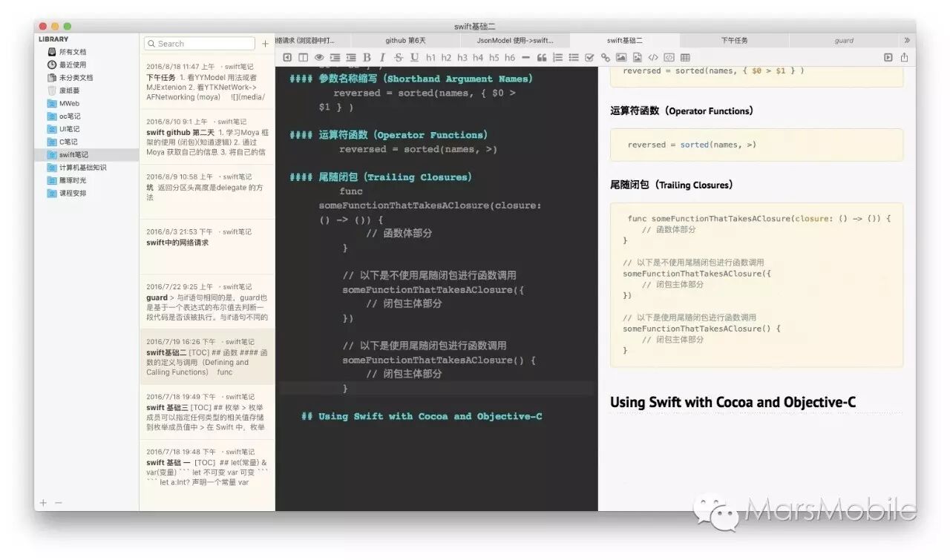This screenshot has height=560, width=950.
Task: Open 所有文档 in the library
Action: point(86,52)
